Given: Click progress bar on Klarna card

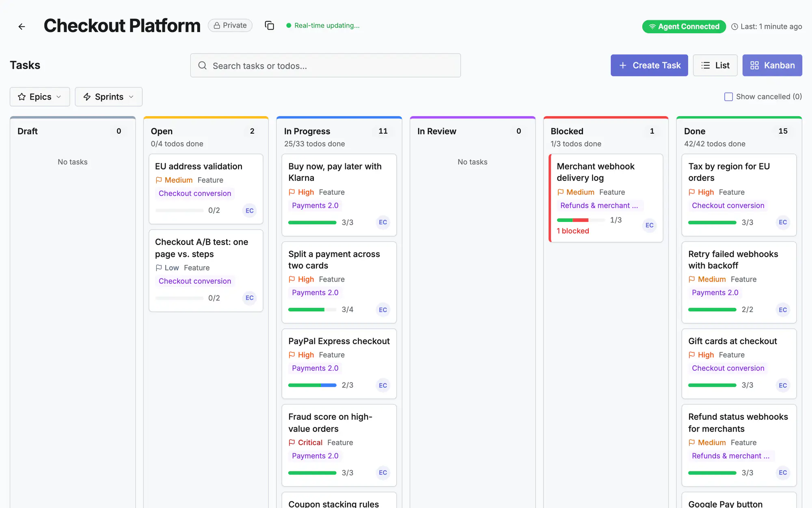Looking at the screenshot, I should tap(312, 222).
